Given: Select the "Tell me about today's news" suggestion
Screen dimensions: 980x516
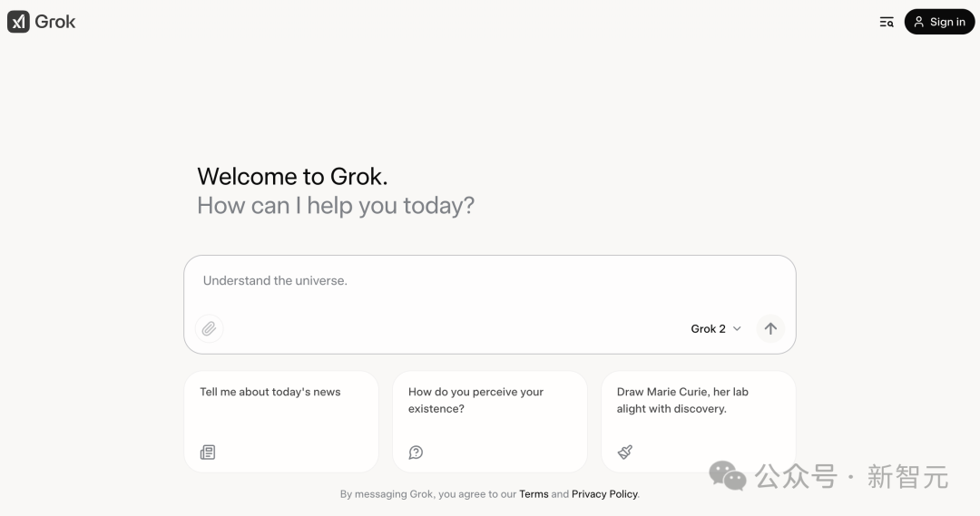Looking at the screenshot, I should click(280, 420).
